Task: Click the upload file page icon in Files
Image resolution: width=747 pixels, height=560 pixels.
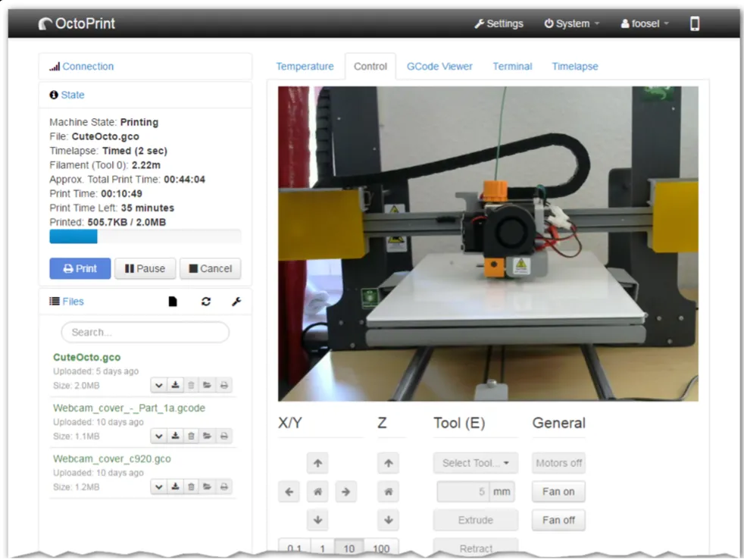Action: [x=173, y=302]
